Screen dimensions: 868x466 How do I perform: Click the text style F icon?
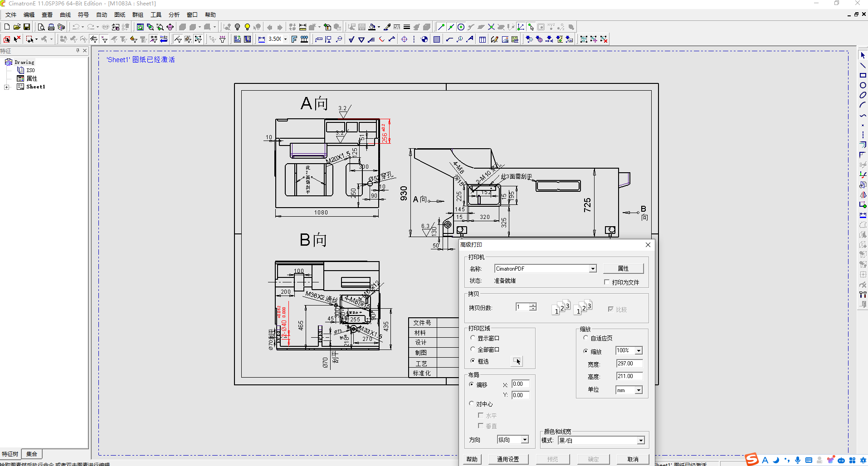[x=294, y=39]
